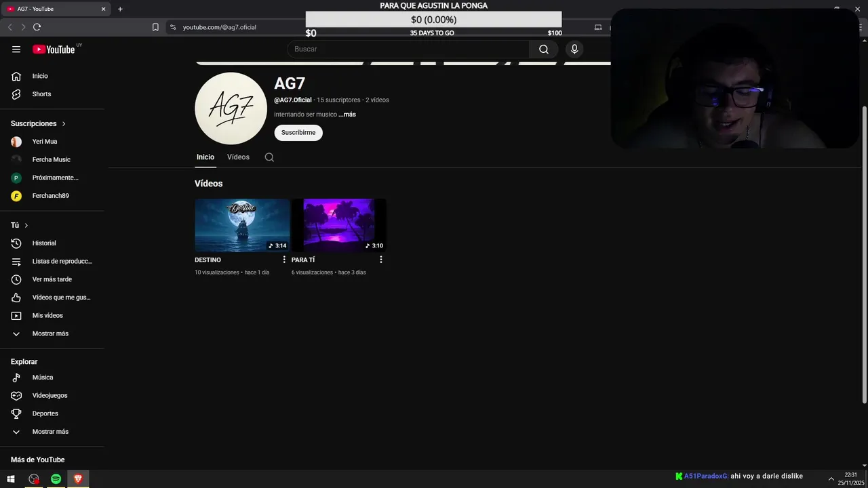Open options menu for DESTINO video

pyautogui.click(x=284, y=260)
